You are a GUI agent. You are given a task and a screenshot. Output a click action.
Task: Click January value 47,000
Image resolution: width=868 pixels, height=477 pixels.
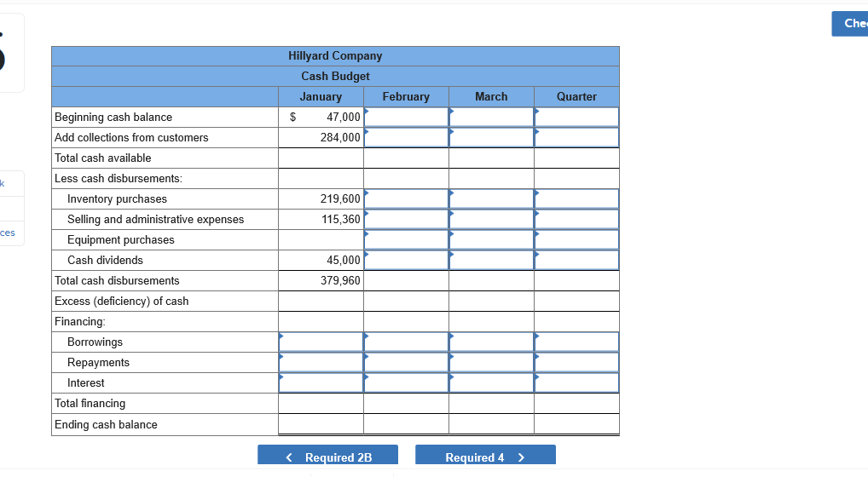pyautogui.click(x=344, y=118)
